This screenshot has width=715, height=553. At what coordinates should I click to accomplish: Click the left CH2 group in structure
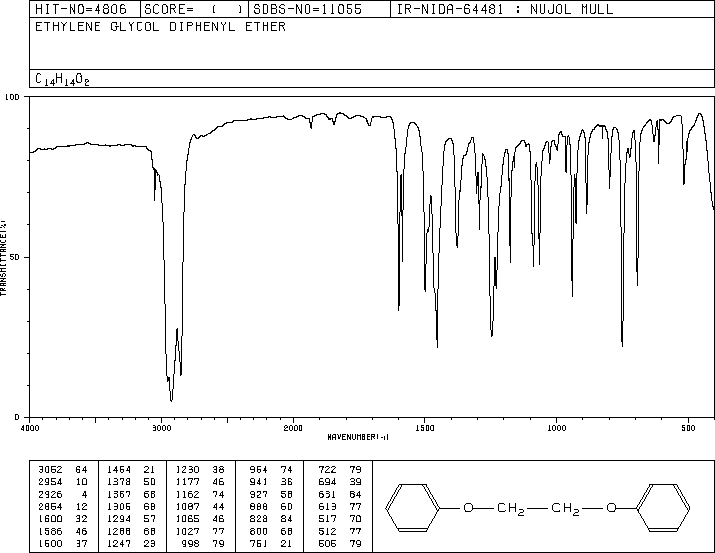(x=511, y=509)
